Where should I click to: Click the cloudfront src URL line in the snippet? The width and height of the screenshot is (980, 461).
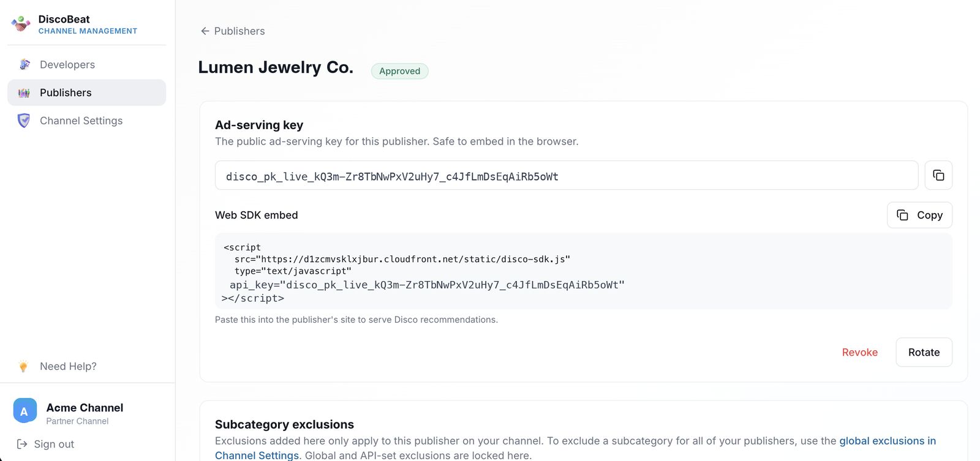tap(402, 259)
